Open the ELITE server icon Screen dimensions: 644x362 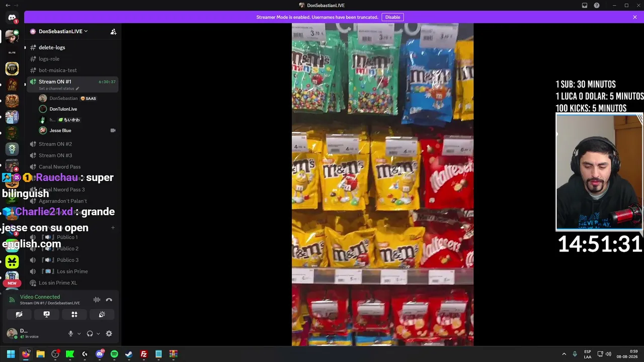[x=12, y=52]
